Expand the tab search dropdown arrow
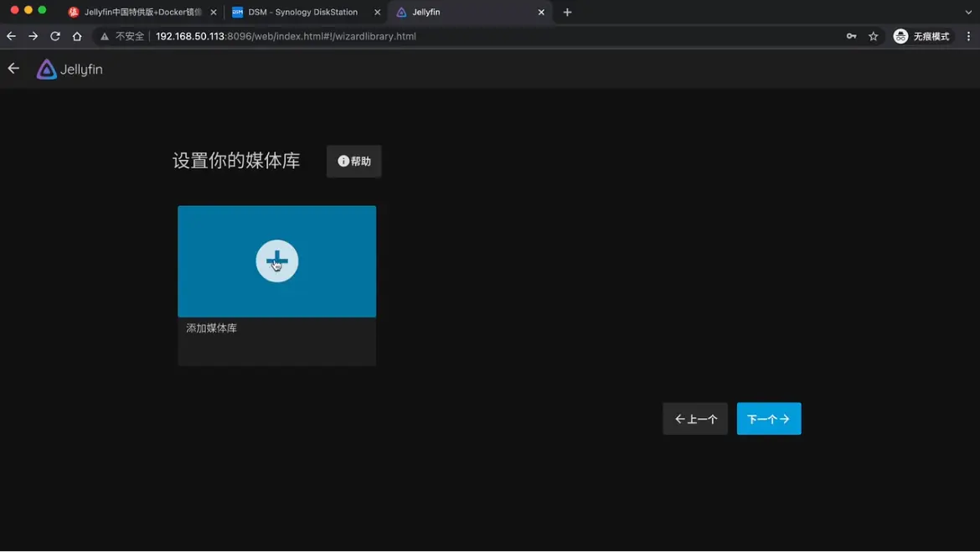This screenshot has width=980, height=552. [968, 13]
